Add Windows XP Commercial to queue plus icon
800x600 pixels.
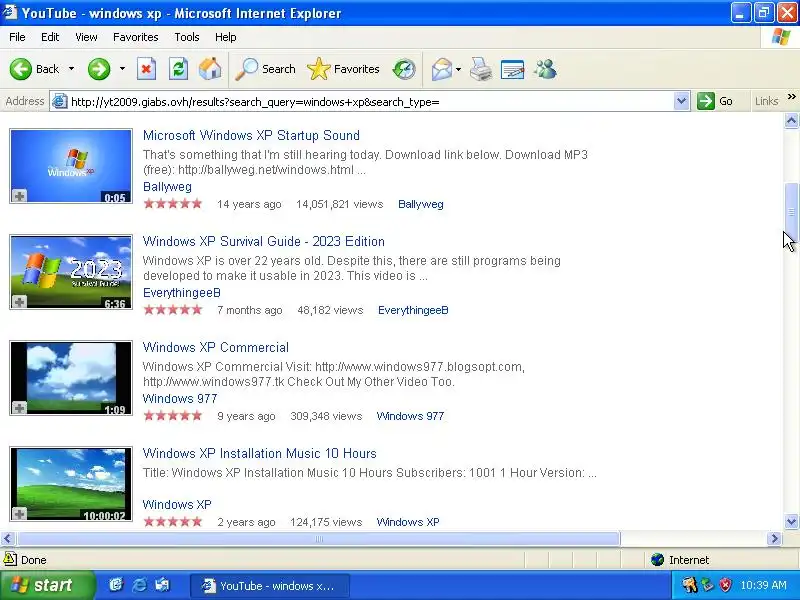(x=19, y=408)
